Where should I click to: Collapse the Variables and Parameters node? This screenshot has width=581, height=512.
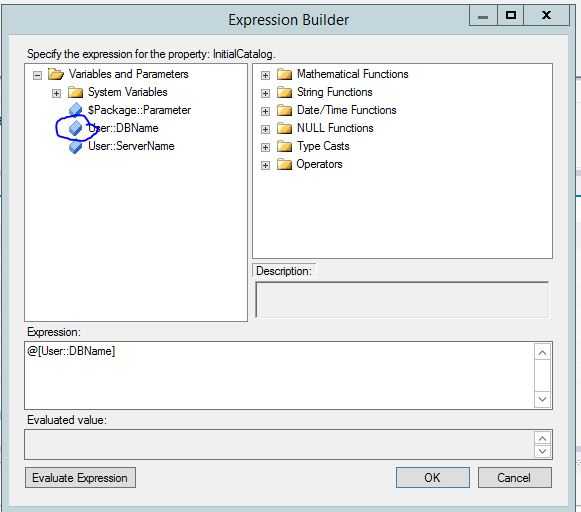pyautogui.click(x=37, y=76)
